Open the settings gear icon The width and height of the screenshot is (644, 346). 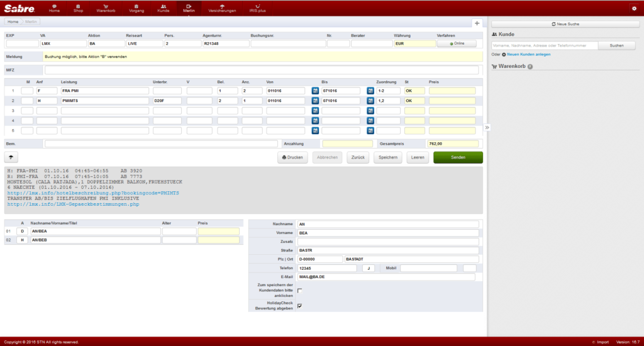634,8
